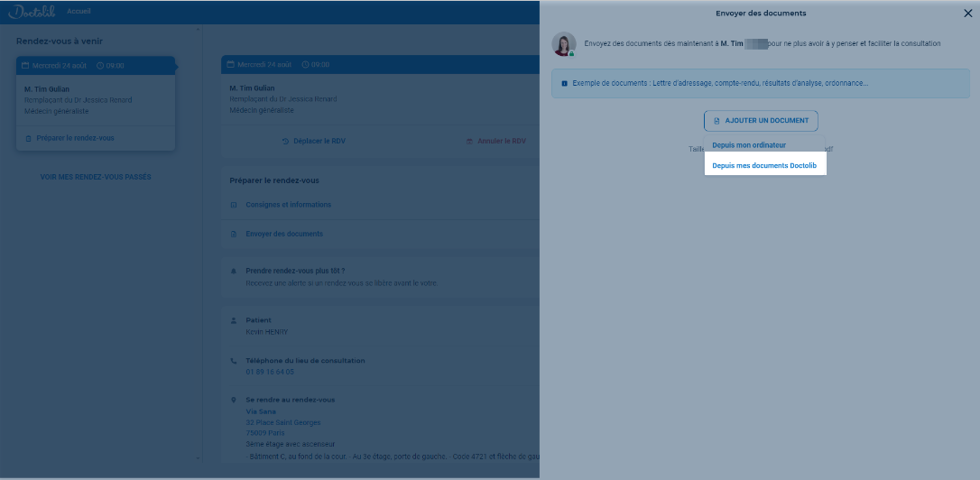Click the reschedule icon next to Déplacer le RDV
Screen dimensions: 980x480
[285, 142]
